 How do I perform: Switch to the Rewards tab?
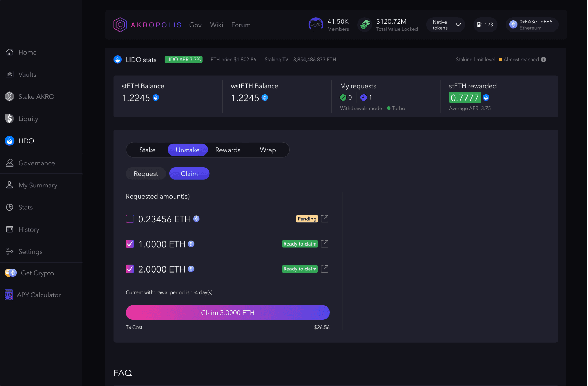coord(228,150)
